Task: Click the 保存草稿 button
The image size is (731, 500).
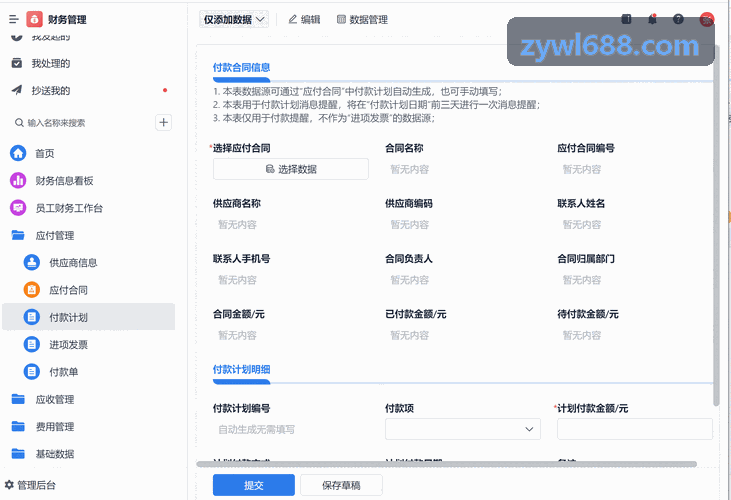Action: click(341, 485)
